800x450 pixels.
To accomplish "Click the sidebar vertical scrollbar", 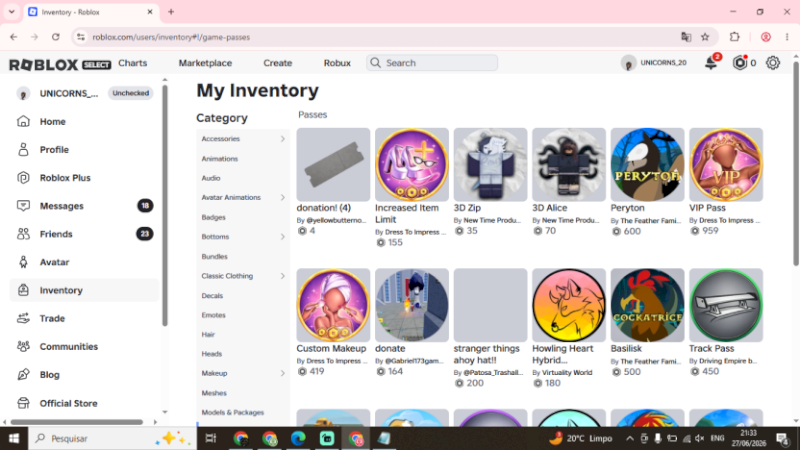I will [164, 204].
